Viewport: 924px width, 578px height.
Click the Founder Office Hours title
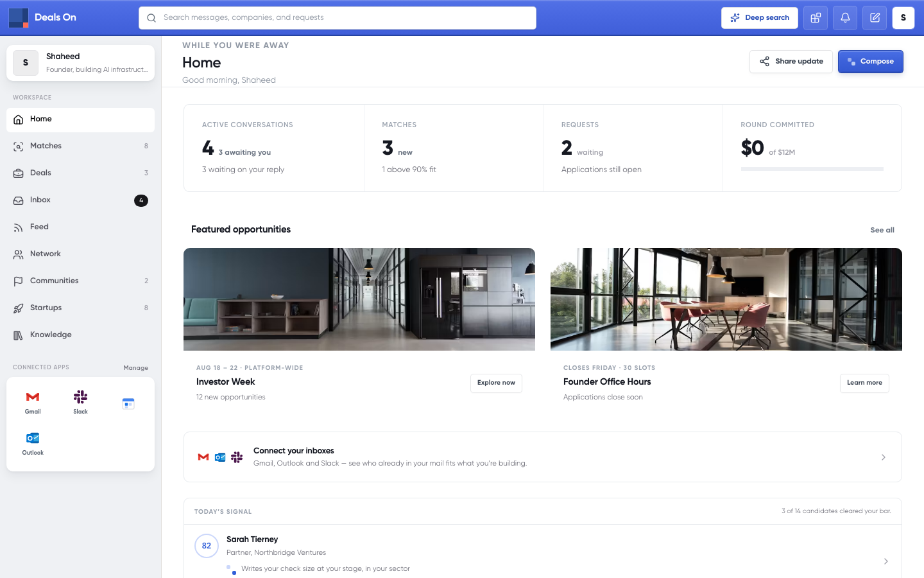click(x=607, y=381)
